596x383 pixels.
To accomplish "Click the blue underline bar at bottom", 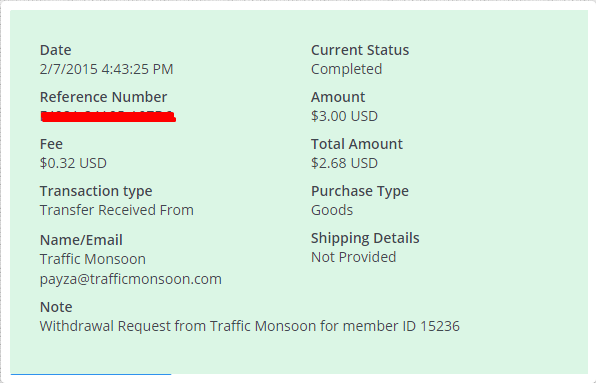I will tap(91, 374).
